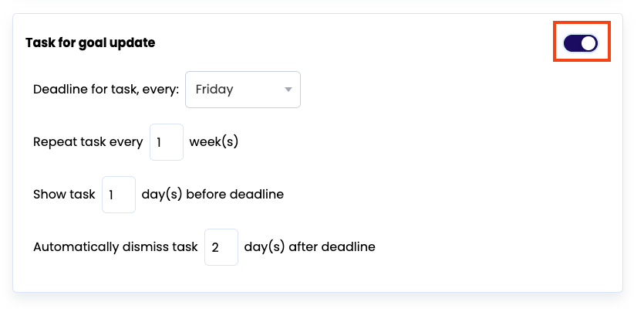Click the 'Show task' label
The height and width of the screenshot is (309, 644).
[64, 195]
